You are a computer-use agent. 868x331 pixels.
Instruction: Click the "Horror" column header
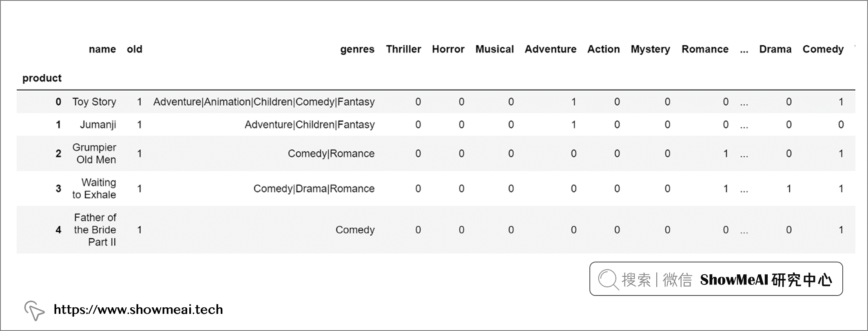pos(448,49)
